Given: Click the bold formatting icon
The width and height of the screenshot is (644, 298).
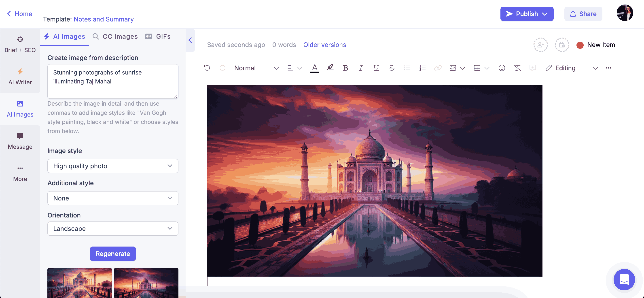Looking at the screenshot, I should click(345, 68).
